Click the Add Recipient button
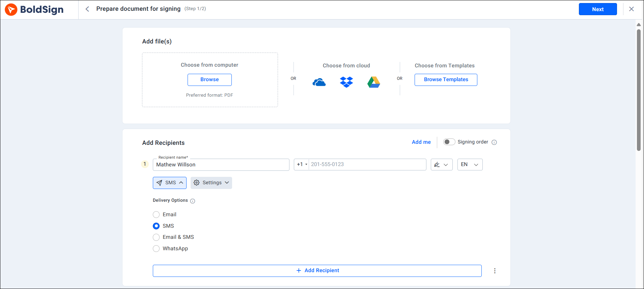The width and height of the screenshot is (644, 289). point(317,271)
